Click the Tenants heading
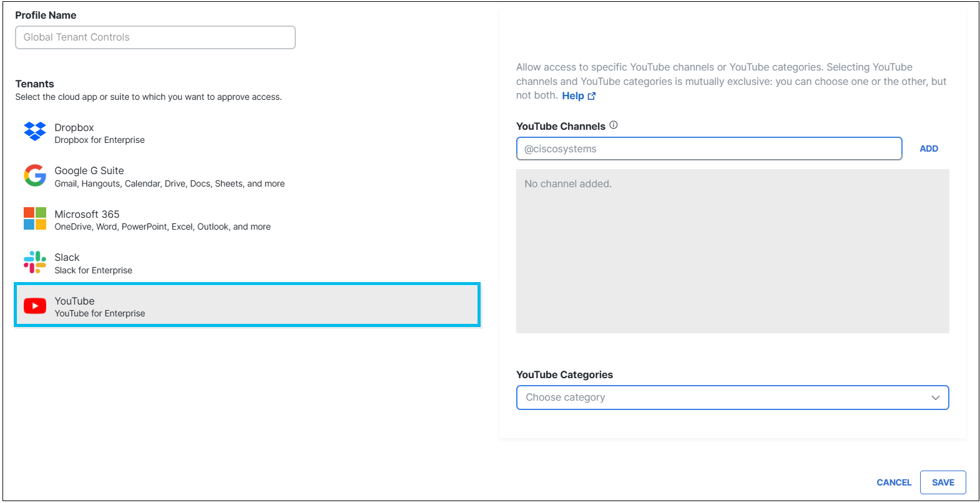 [x=35, y=84]
